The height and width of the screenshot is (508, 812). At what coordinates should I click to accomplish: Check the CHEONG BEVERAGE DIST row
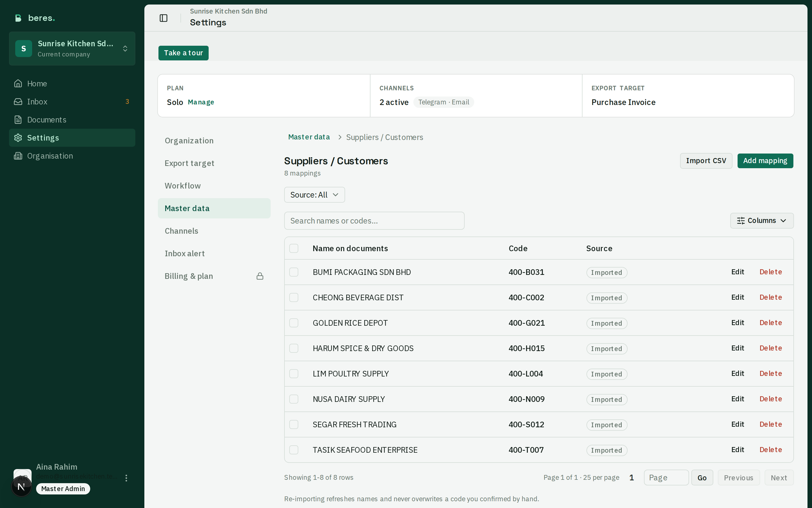294,297
